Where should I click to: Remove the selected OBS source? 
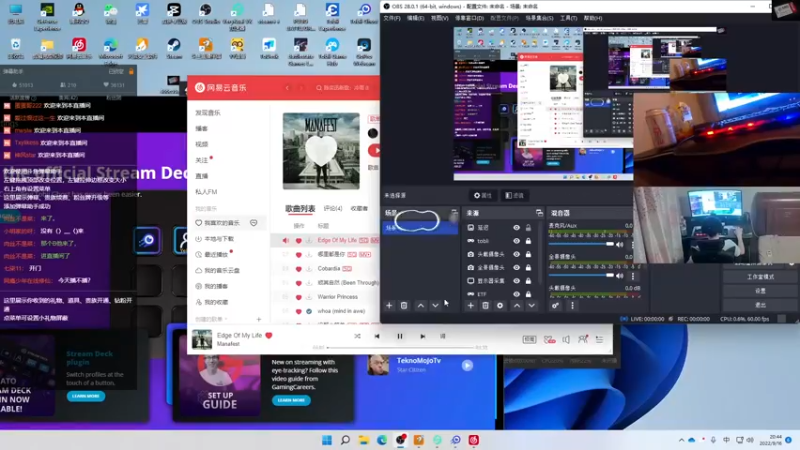[x=485, y=306]
